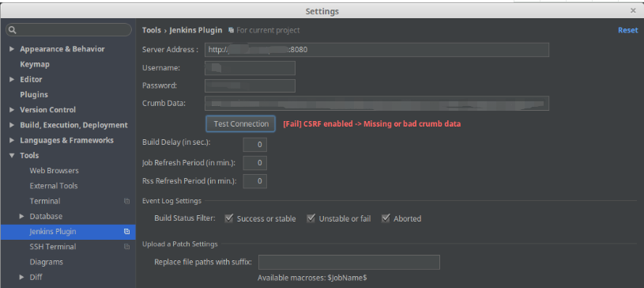Click project-scope icon beside Jenkins Plugin item

click(x=127, y=232)
